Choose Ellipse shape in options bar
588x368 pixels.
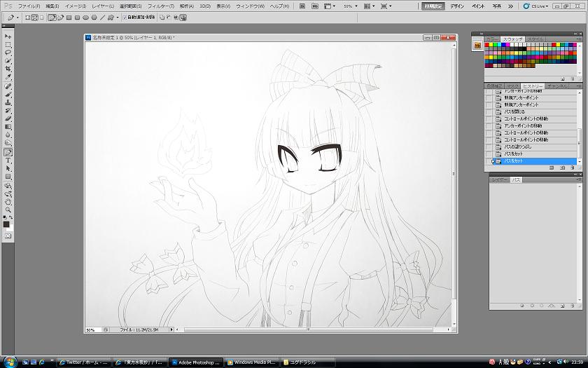pyautogui.click(x=85, y=18)
